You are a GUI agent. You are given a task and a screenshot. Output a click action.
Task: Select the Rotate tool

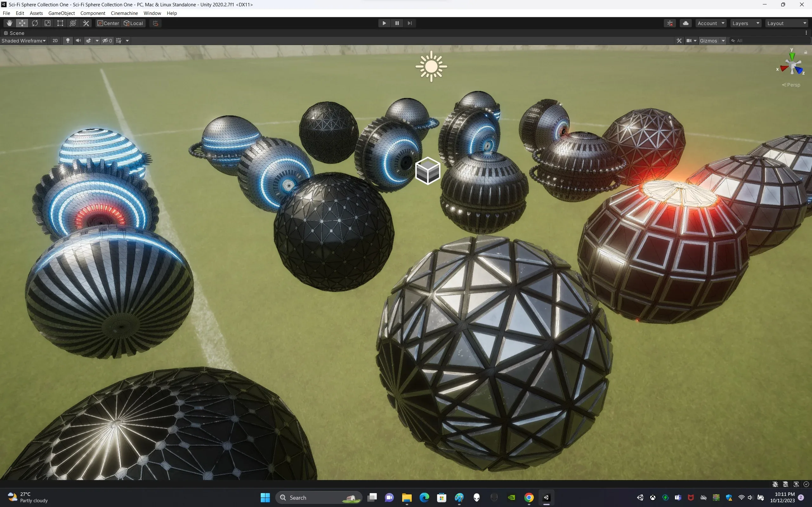[35, 23]
